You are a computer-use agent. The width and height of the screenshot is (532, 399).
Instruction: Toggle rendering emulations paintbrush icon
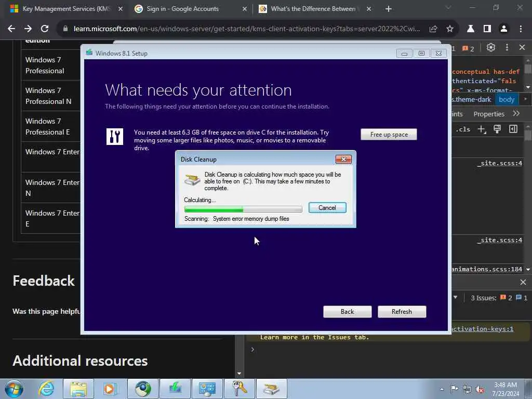point(497,129)
